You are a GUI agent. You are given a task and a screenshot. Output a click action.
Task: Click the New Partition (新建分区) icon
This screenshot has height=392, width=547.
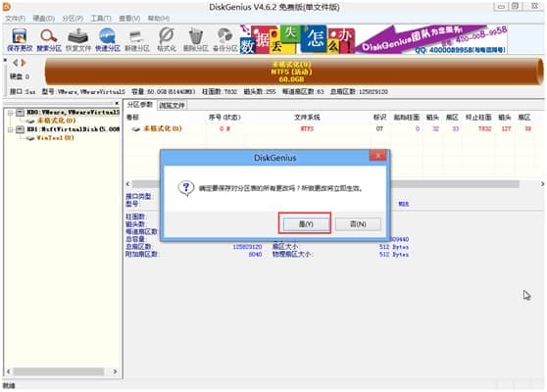coord(137,40)
